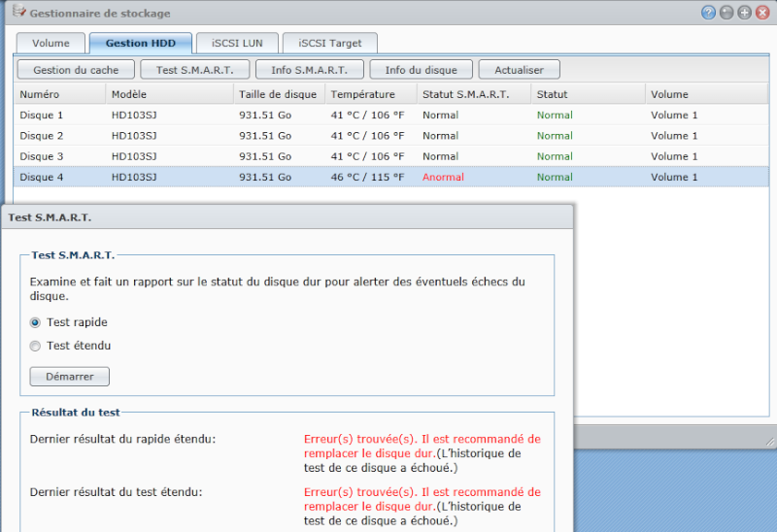This screenshot has height=532, width=777.
Task: Switch to the Volume tab
Action: tap(51, 43)
